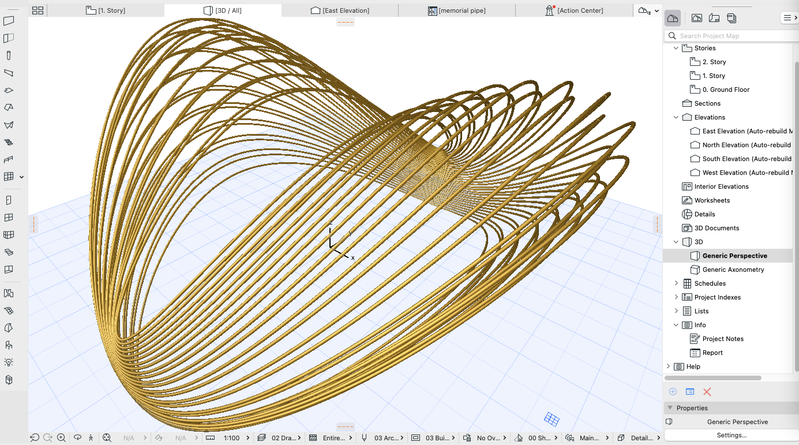Click the Settings... button
This screenshot has height=445, width=799.
click(731, 435)
